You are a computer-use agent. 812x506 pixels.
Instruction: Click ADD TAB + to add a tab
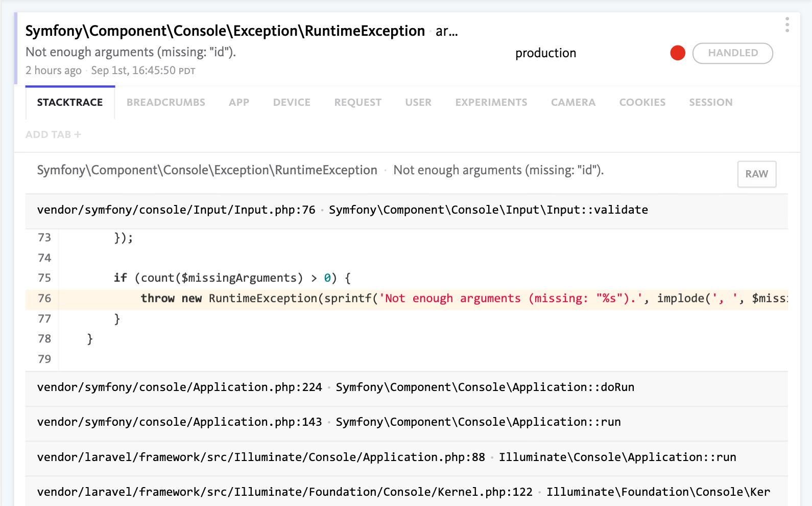coord(54,134)
